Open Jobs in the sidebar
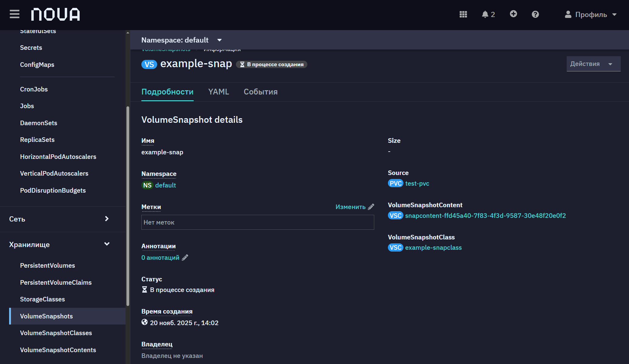 coord(27,106)
